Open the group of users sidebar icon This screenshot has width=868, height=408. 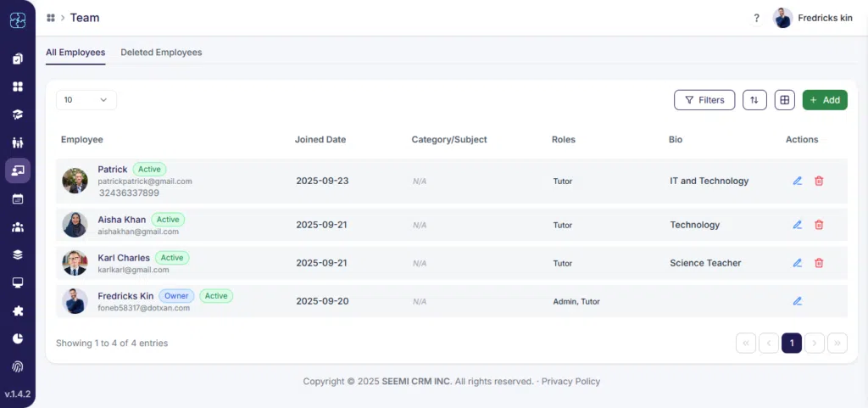(18, 227)
